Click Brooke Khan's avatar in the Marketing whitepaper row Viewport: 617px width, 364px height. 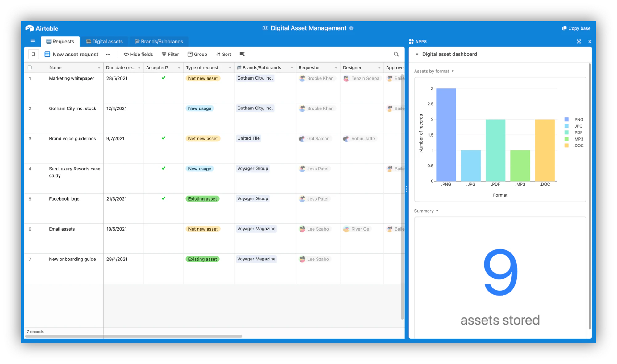point(302,78)
